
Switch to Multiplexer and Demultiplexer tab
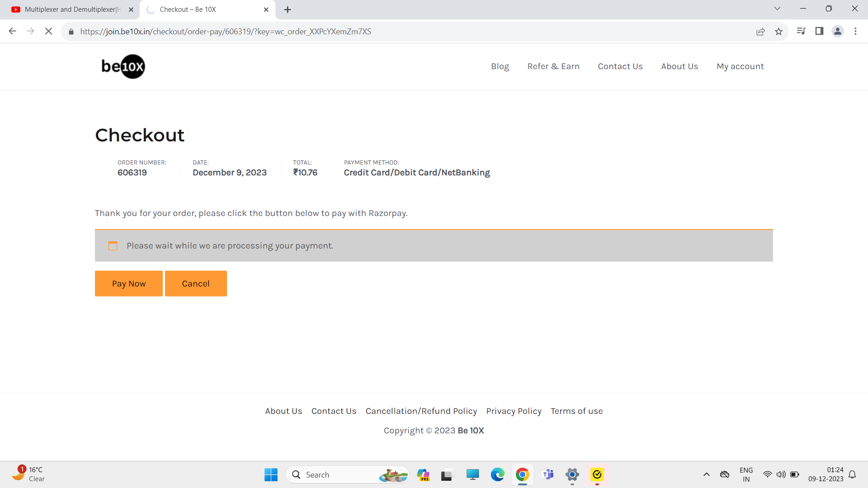(x=72, y=9)
